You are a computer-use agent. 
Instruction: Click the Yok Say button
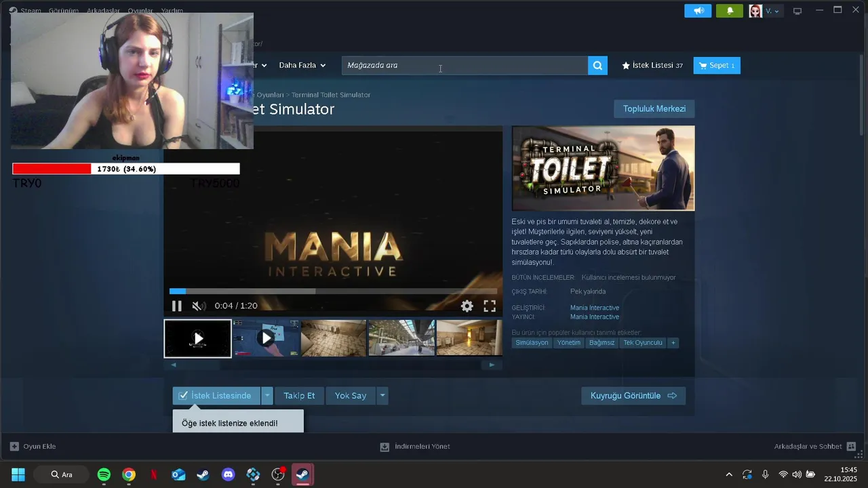point(351,396)
